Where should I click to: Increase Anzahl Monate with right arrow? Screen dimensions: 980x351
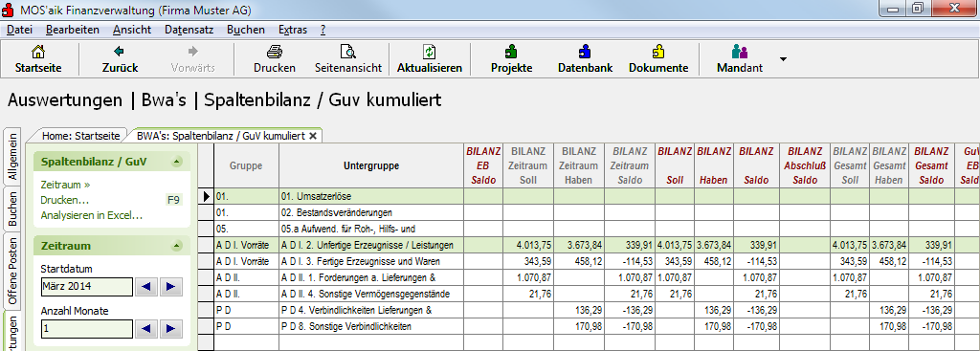170,328
